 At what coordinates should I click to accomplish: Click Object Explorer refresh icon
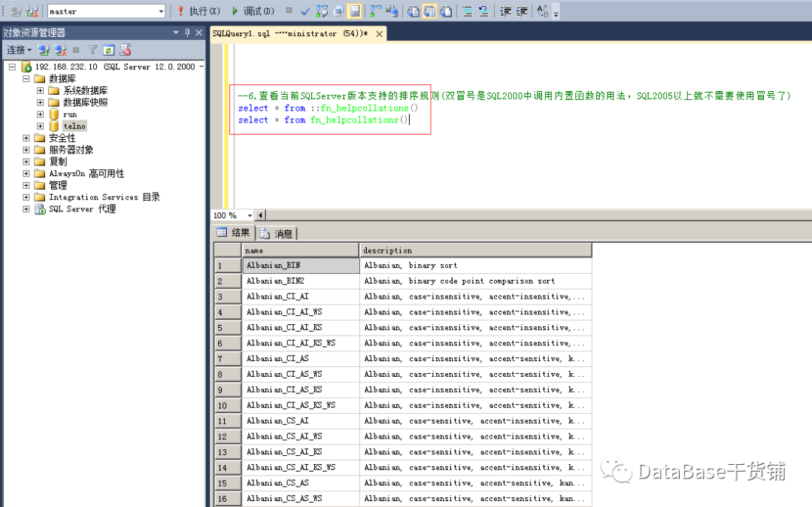pos(108,50)
